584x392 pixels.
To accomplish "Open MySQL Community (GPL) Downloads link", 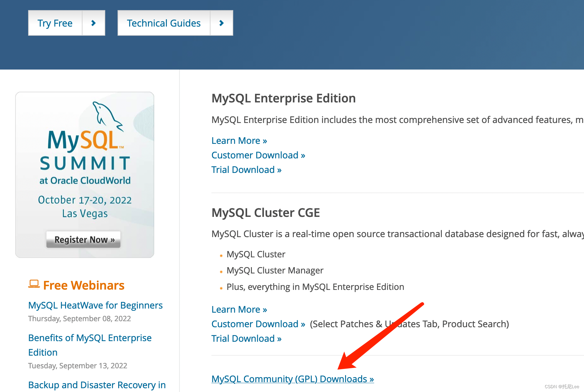I will 293,379.
